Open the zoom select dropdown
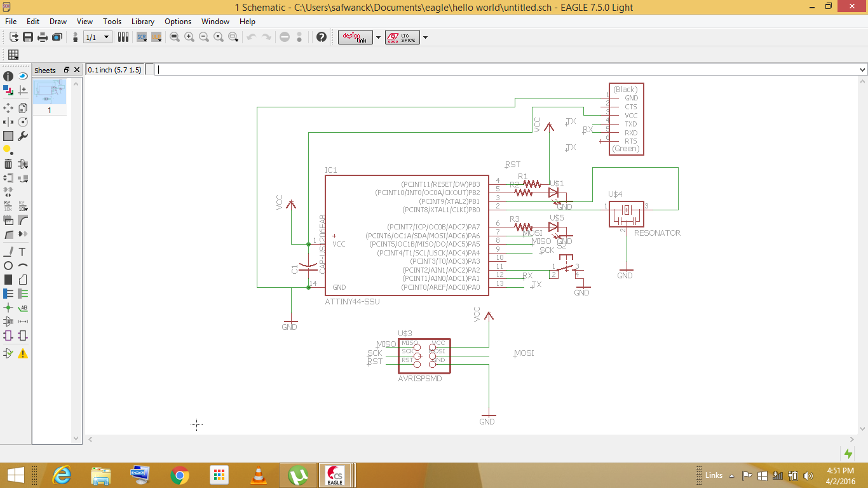 coord(233,37)
